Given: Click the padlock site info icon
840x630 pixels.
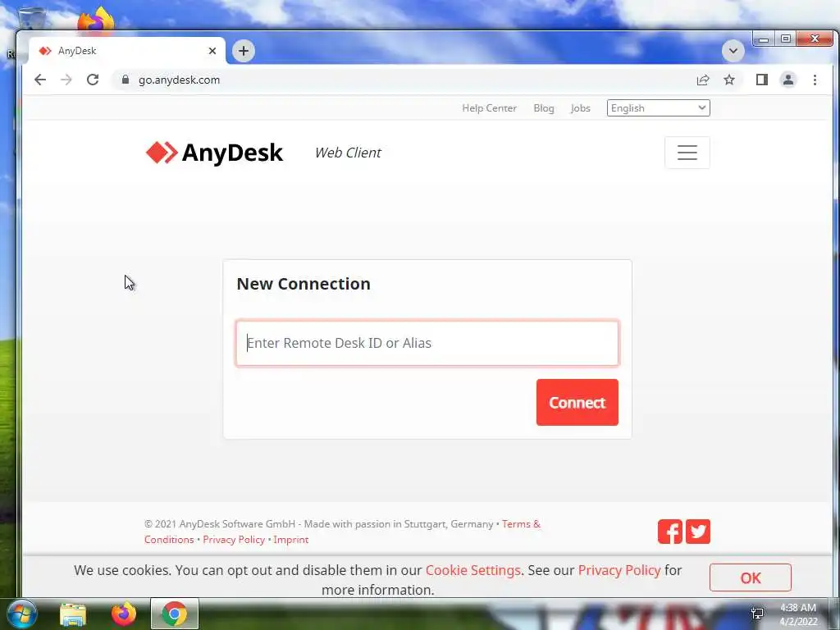Looking at the screenshot, I should point(126,80).
